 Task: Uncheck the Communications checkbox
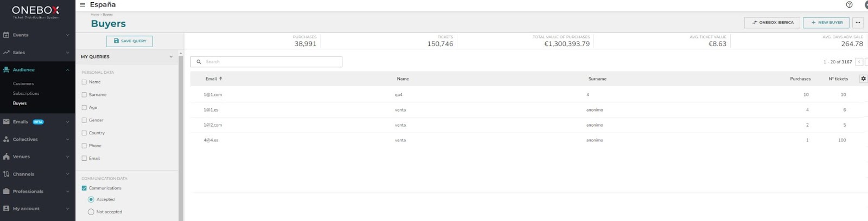[84, 188]
